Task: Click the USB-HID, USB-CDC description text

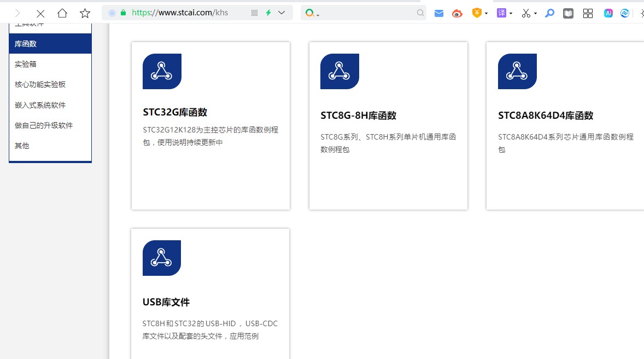Action: point(210,330)
